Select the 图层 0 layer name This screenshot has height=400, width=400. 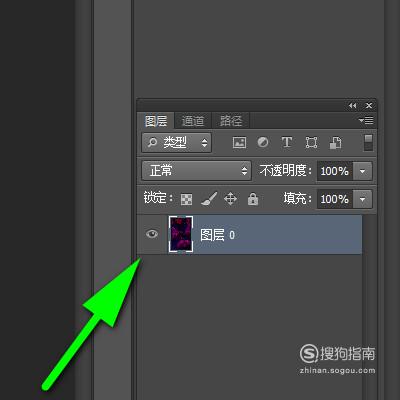coord(217,235)
